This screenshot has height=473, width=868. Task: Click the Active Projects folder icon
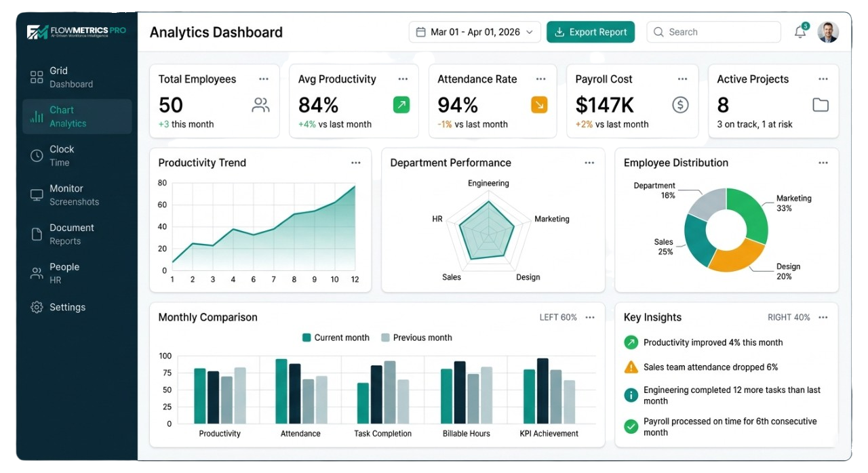tap(821, 105)
